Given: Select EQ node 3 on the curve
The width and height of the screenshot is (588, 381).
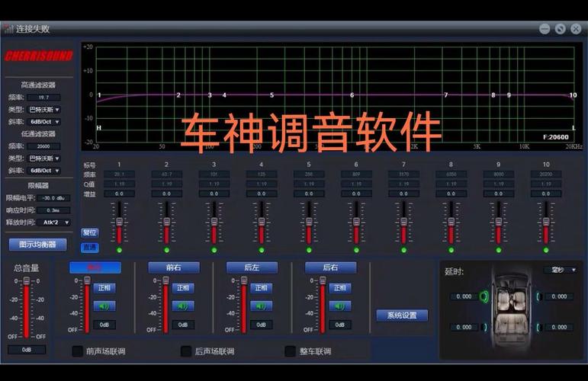Looking at the screenshot, I should point(210,95).
